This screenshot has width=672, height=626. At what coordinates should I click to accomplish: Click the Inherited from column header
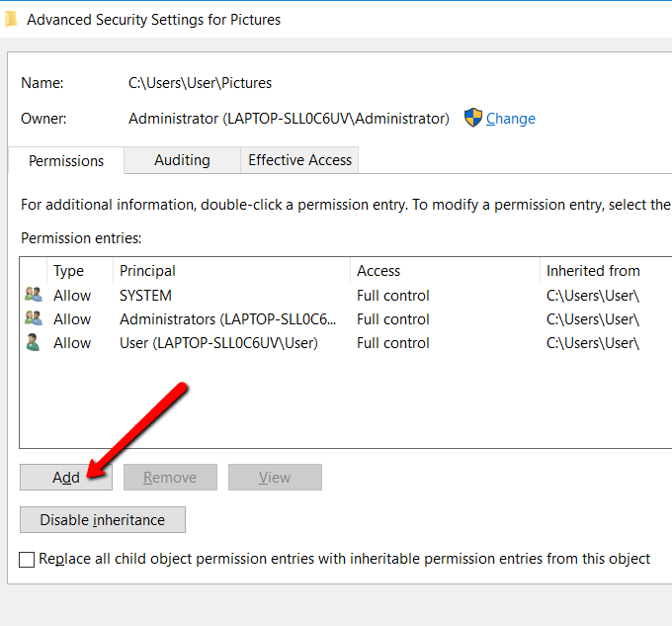[593, 271]
